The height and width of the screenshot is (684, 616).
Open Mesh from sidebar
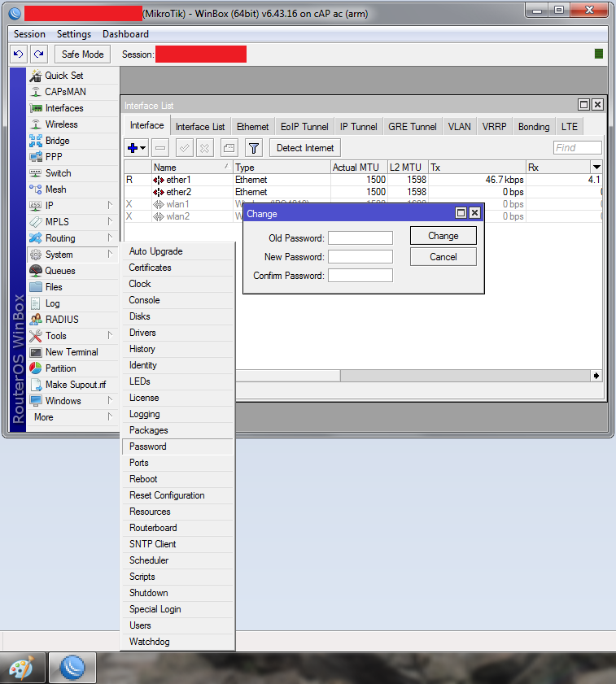[x=72, y=190]
